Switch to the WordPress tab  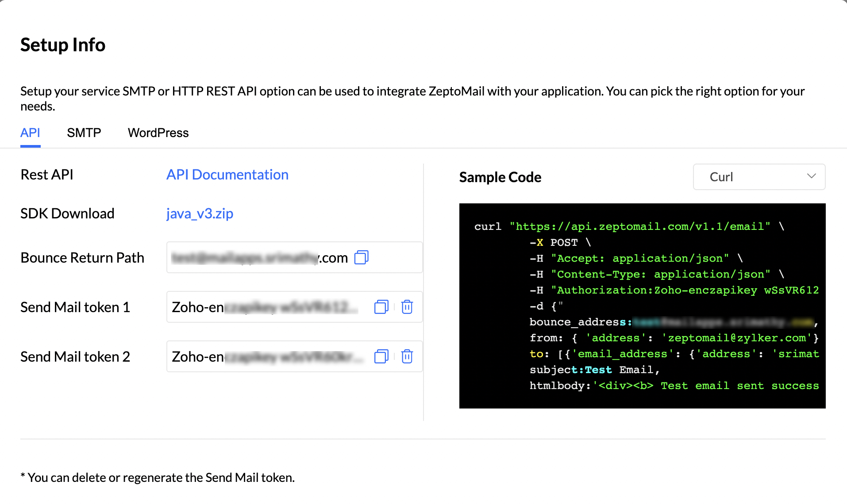(x=158, y=133)
